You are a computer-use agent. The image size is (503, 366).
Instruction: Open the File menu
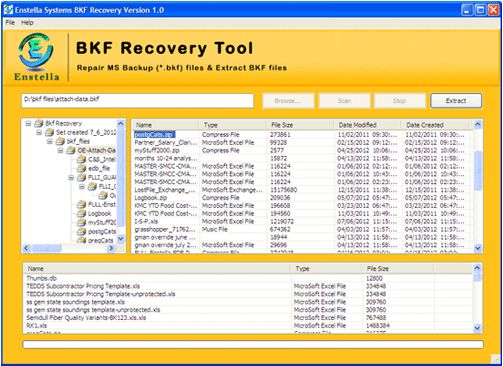tap(10, 23)
